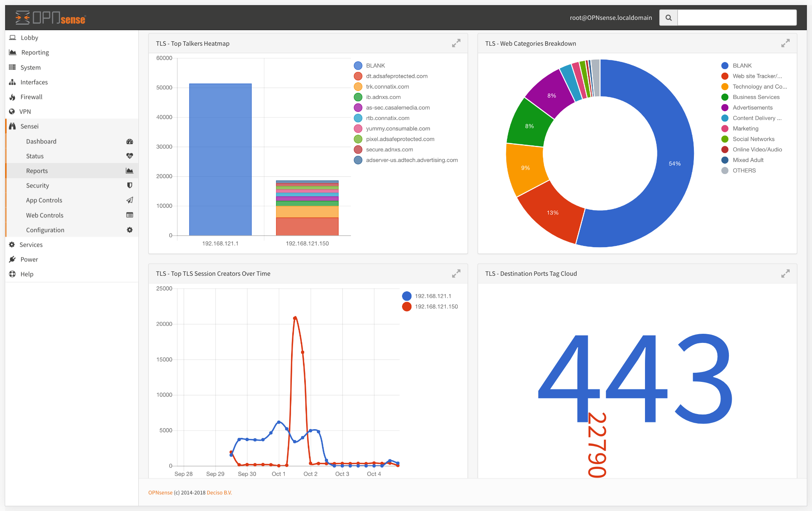
Task: Click the search input field in header
Action: point(737,17)
